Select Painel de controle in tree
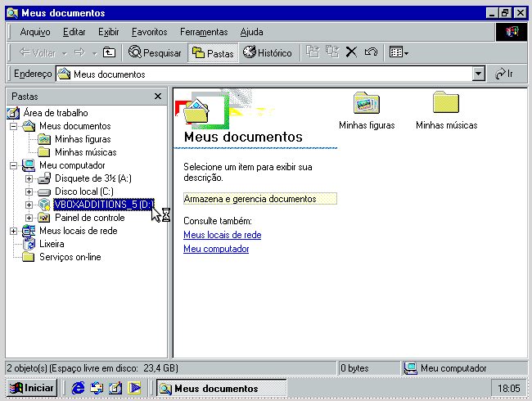This screenshot has height=401, width=532. point(89,218)
